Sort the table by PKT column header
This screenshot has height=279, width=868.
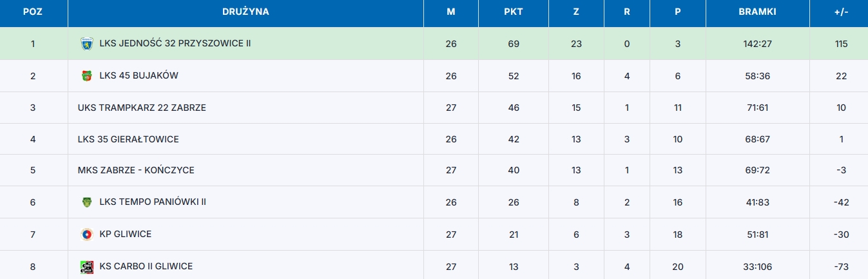coord(514,12)
